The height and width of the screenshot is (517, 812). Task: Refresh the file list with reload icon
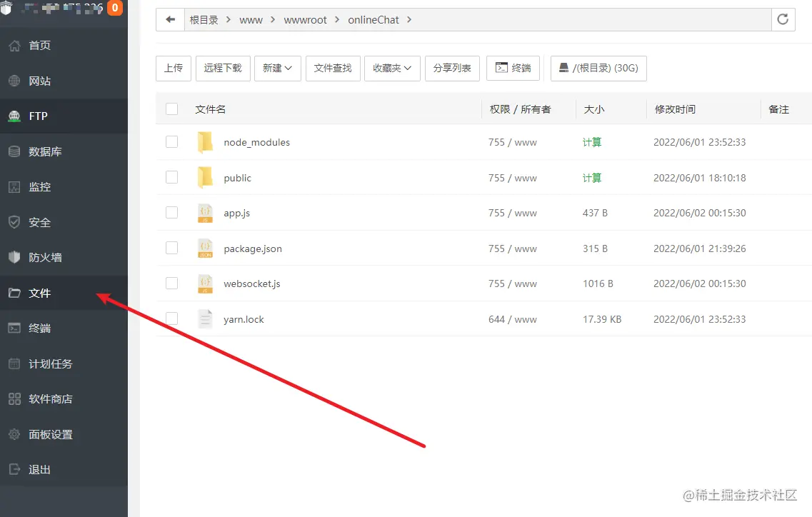click(x=783, y=20)
